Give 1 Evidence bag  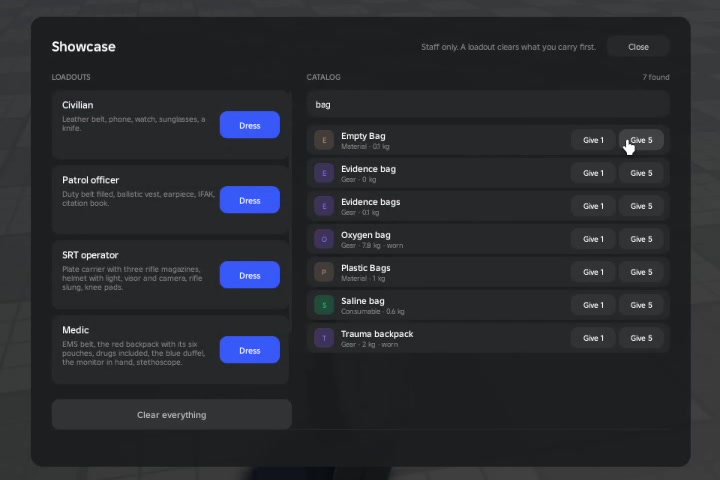593,173
